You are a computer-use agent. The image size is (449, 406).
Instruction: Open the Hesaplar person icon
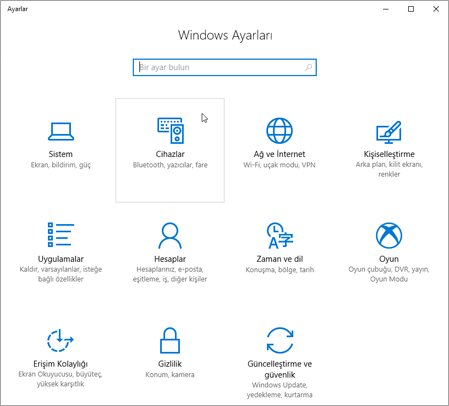point(170,236)
